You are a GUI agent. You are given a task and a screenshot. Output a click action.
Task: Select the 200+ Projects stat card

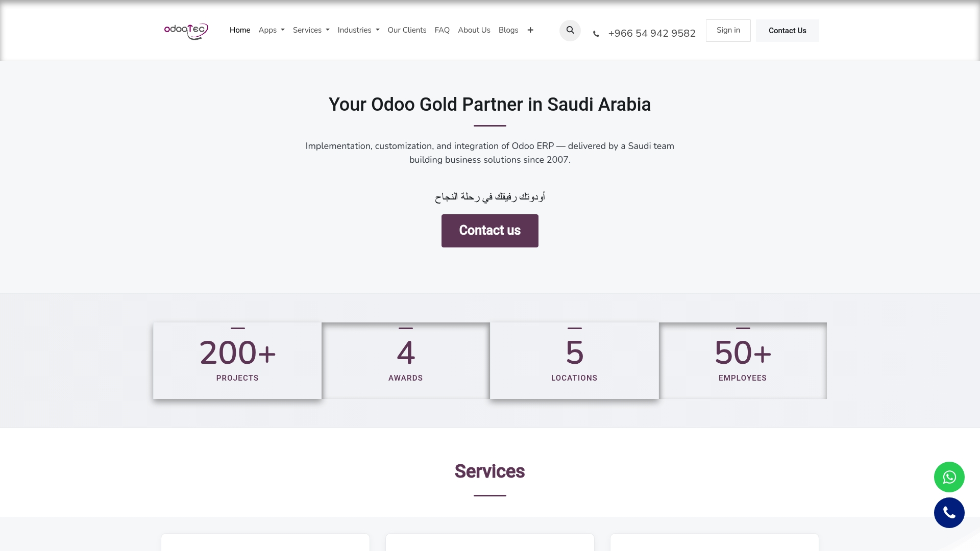pos(237,360)
